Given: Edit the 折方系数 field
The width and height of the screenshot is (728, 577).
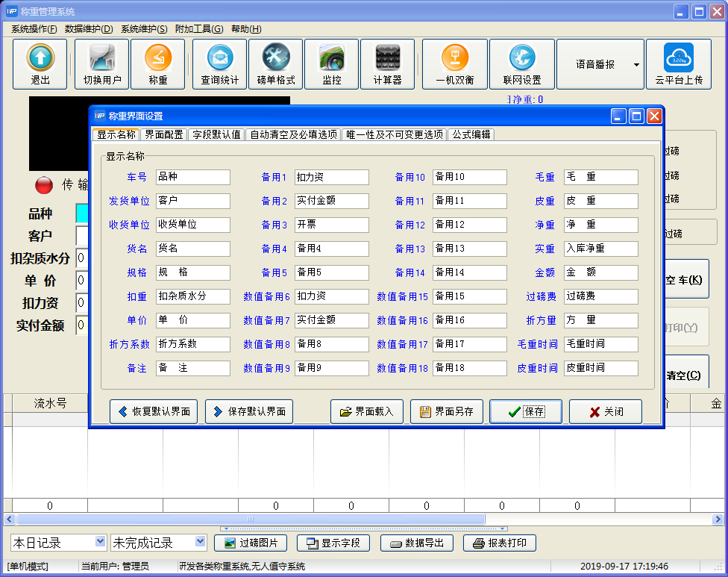Looking at the screenshot, I should pos(193,344).
